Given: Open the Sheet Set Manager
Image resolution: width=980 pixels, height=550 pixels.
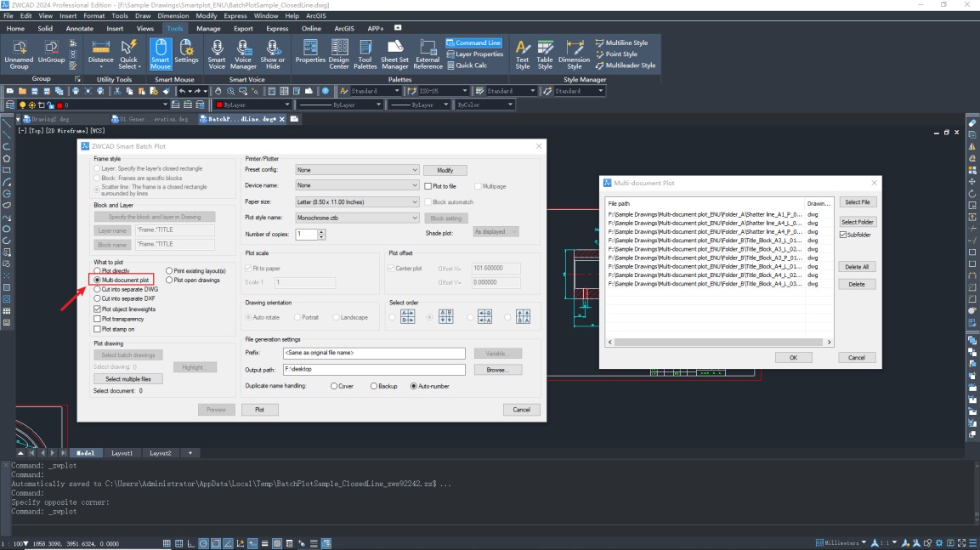Looking at the screenshot, I should point(395,54).
